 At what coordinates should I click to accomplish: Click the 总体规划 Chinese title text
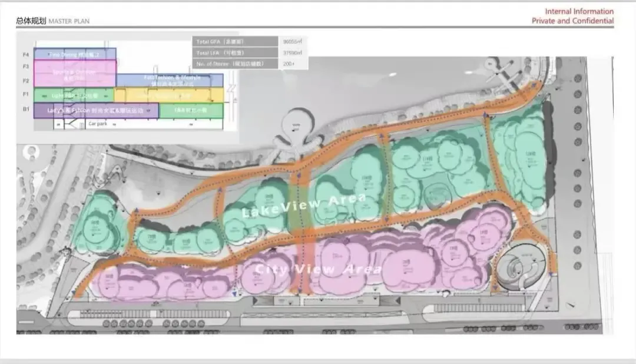click(31, 21)
